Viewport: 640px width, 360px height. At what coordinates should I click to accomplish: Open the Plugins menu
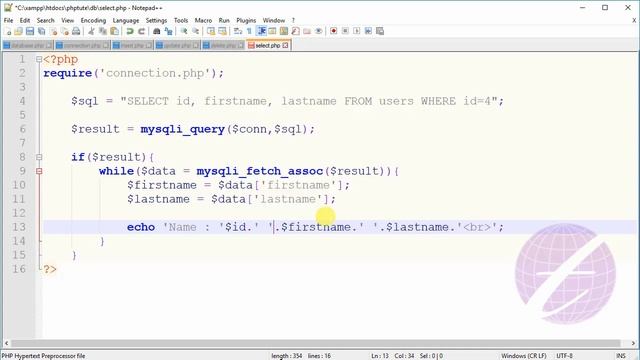[x=246, y=20]
